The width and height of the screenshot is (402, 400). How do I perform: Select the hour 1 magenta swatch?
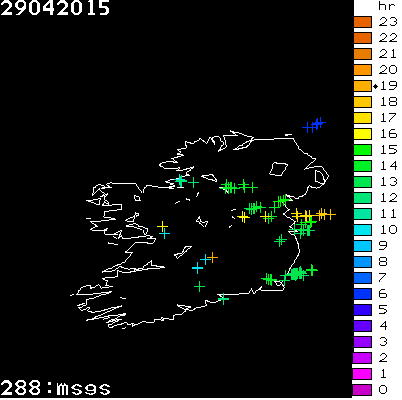tap(362, 374)
